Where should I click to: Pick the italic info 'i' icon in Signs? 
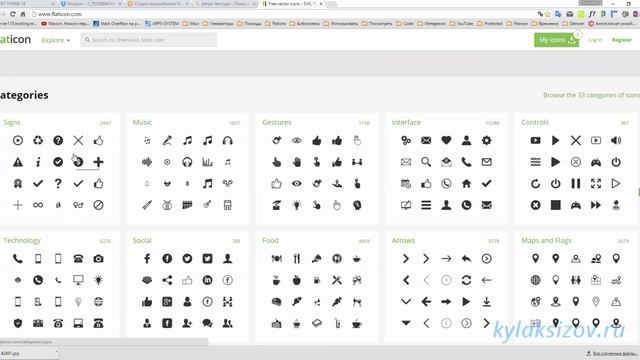[38, 162]
